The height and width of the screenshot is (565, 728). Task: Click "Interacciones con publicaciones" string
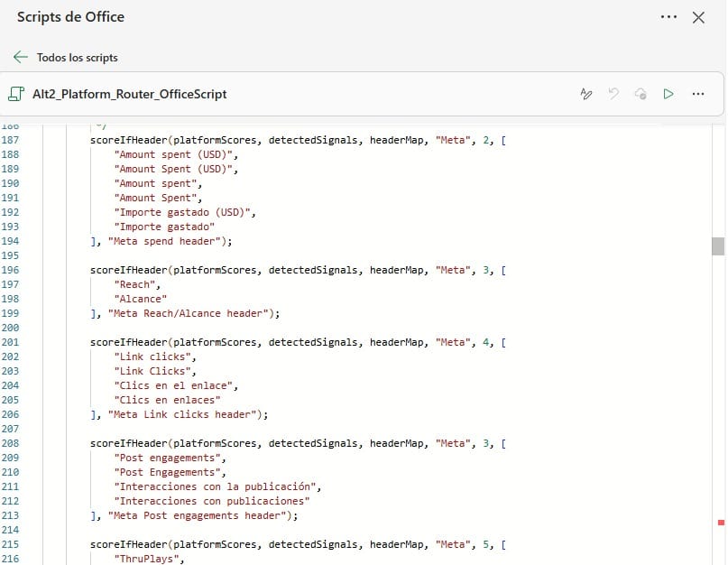coord(212,501)
